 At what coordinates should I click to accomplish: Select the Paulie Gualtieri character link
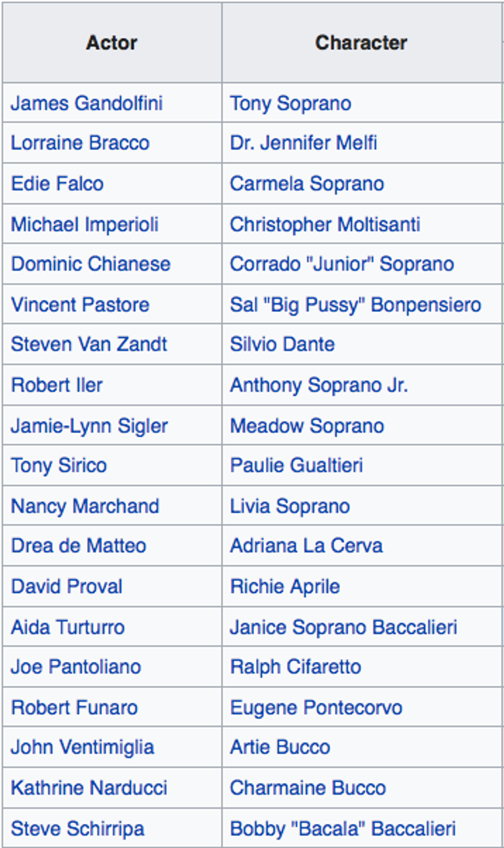296,466
